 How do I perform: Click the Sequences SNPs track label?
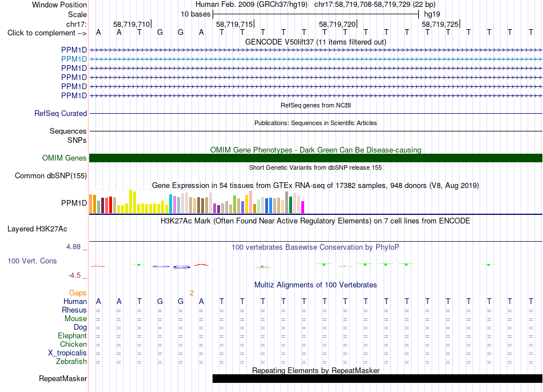68,136
